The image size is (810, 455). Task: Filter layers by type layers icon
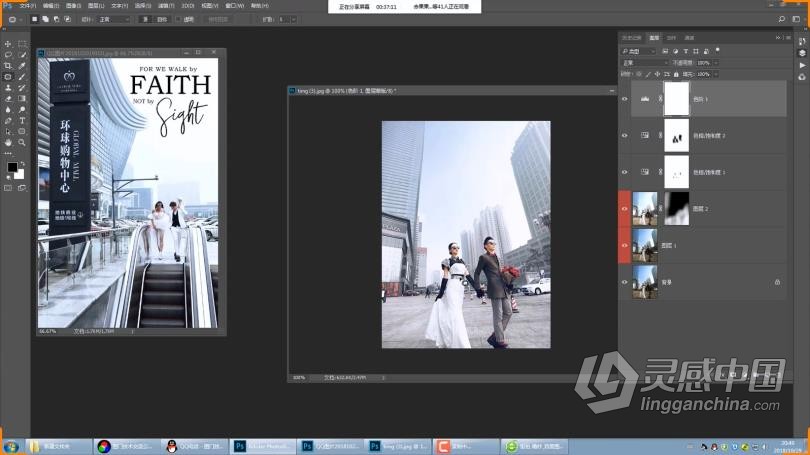click(x=686, y=51)
